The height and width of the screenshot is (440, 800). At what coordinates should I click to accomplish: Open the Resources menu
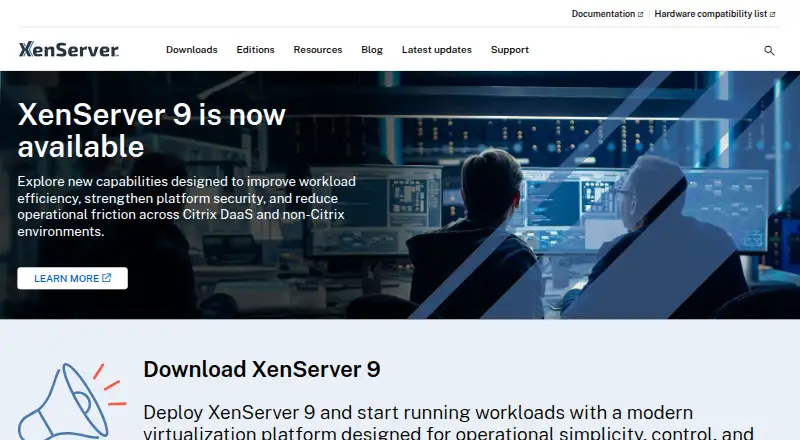[318, 50]
